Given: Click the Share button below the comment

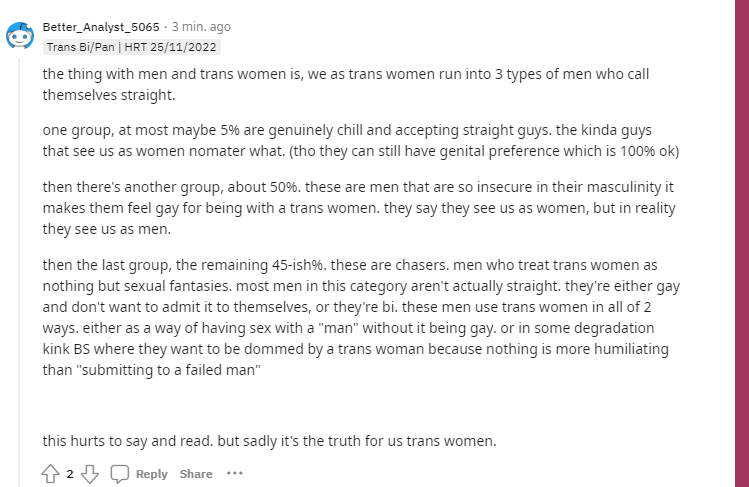Looking at the screenshot, I should (196, 474).
